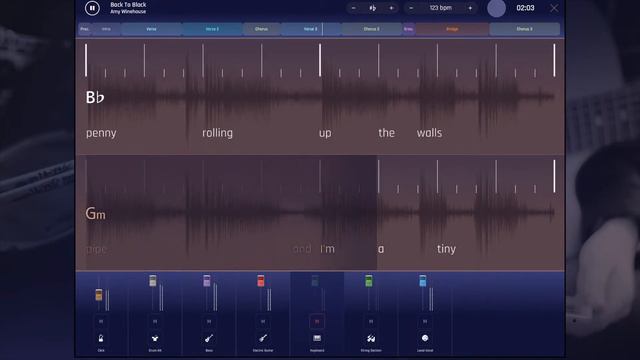Image resolution: width=640 pixels, height=360 pixels.
Task: Toggle mute on the Drum Kit track
Action: tap(155, 322)
